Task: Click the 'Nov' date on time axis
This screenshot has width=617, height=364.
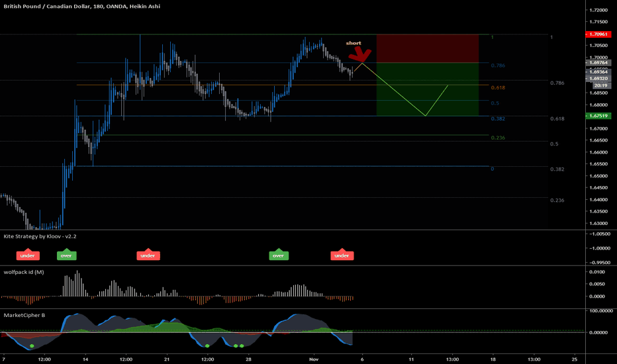Action: tap(314, 359)
